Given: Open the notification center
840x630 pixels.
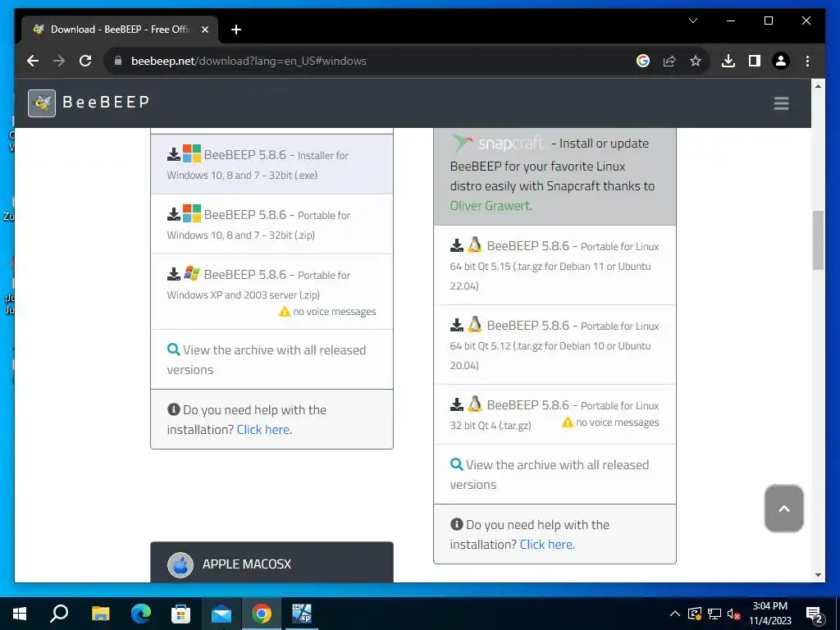Looking at the screenshot, I should pos(815,614).
